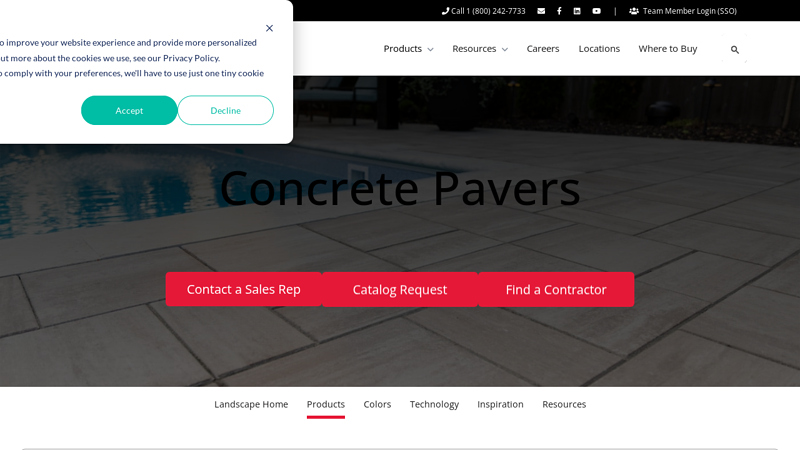Open the YouTube icon link
The height and width of the screenshot is (450, 800).
[x=596, y=11]
